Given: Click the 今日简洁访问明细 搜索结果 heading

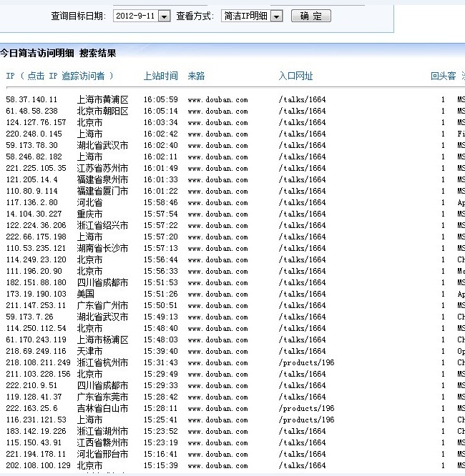Looking at the screenshot, I should (x=58, y=53).
